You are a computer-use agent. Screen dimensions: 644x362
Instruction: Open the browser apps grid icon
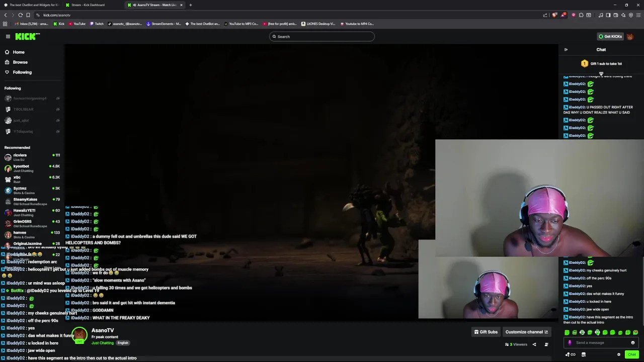(x=5, y=24)
